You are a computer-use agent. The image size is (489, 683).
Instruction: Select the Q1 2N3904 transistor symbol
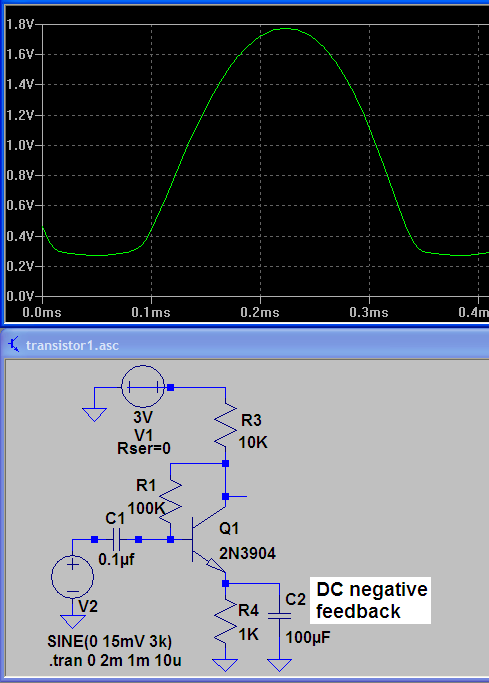208,540
